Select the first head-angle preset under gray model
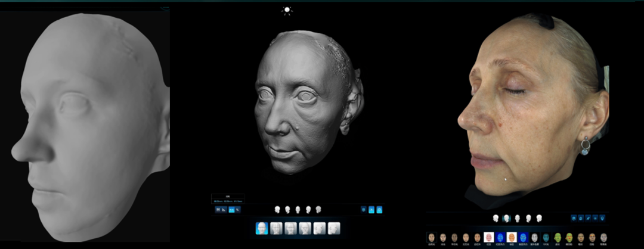Screen dimensions: 644x249 tap(277, 210)
